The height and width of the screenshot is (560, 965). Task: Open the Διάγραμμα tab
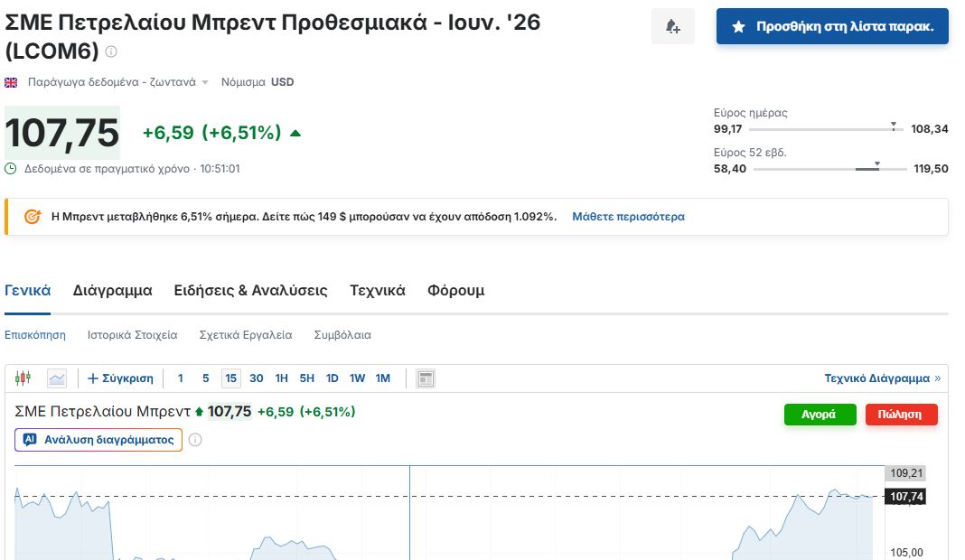[x=112, y=291]
